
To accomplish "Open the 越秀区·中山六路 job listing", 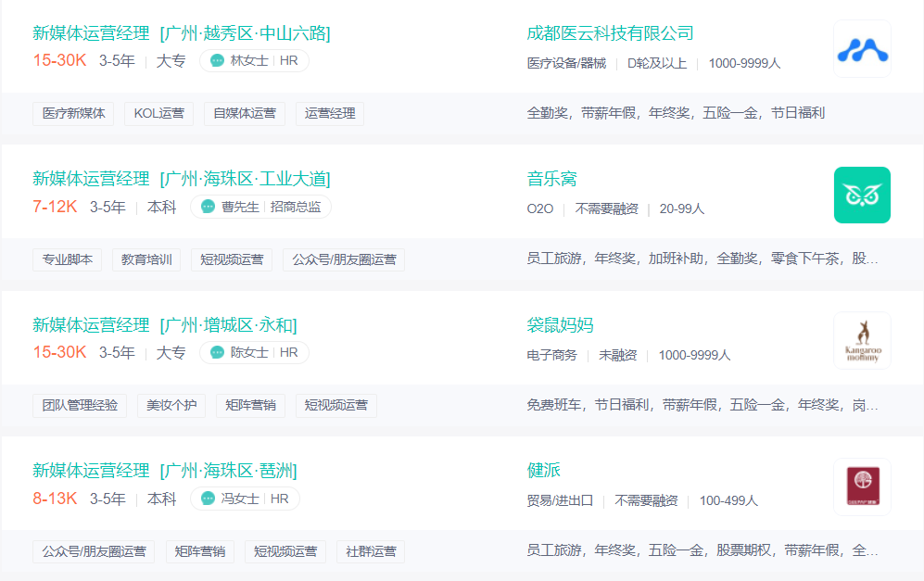I will [x=182, y=33].
